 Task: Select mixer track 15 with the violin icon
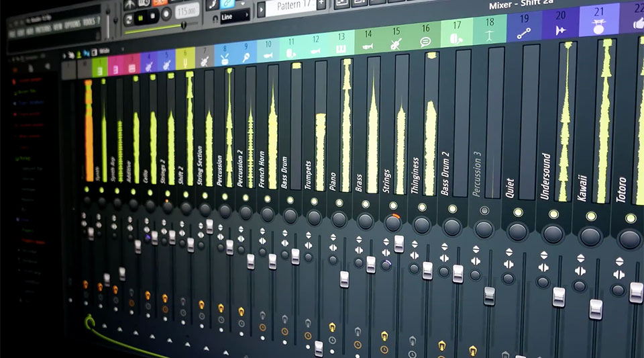coord(396,38)
